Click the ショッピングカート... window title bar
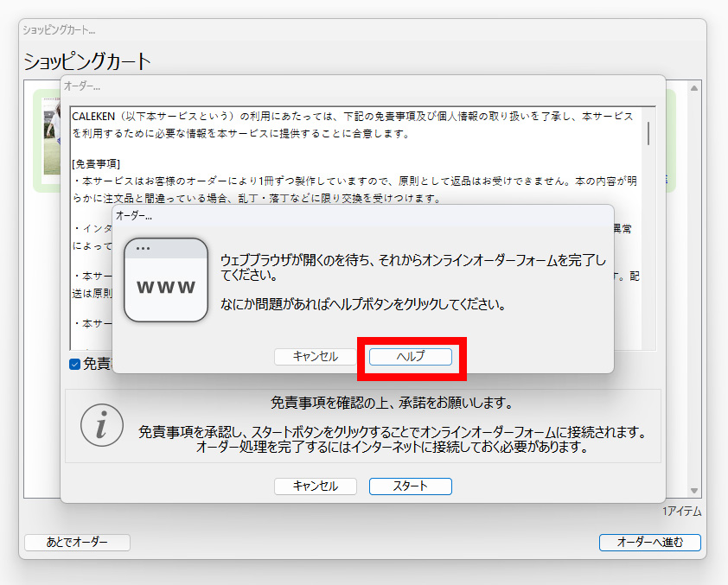This screenshot has height=585, width=728. [346, 30]
